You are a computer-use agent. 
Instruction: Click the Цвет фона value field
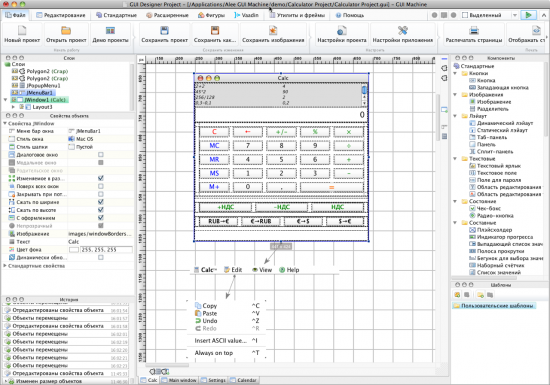(107, 250)
